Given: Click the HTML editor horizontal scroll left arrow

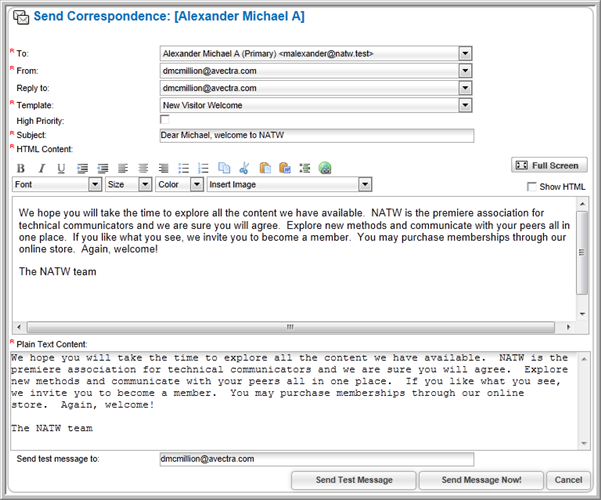Looking at the screenshot, I should [x=19, y=327].
